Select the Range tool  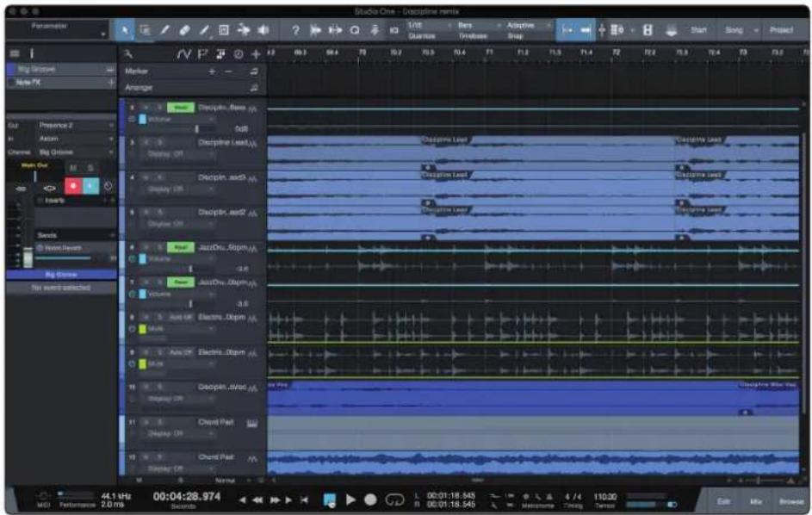coord(145,30)
